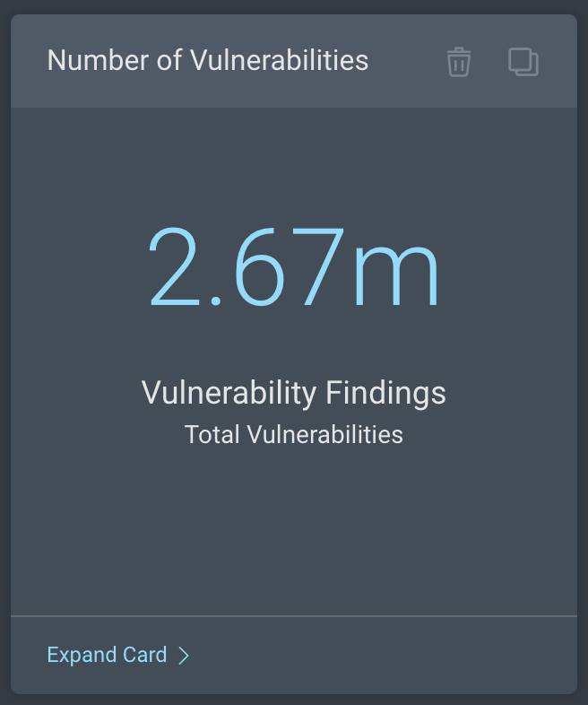This screenshot has height=705, width=588.
Task: Click the divider line above Expand Card
Action: (294, 616)
